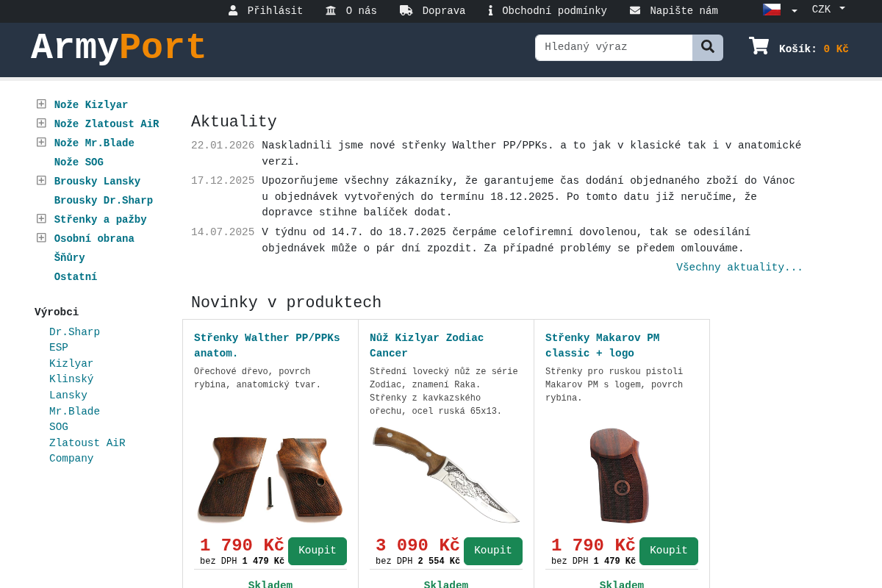The height and width of the screenshot is (588, 882).
Task: Select manufacturer Klinský
Action: coord(71,379)
